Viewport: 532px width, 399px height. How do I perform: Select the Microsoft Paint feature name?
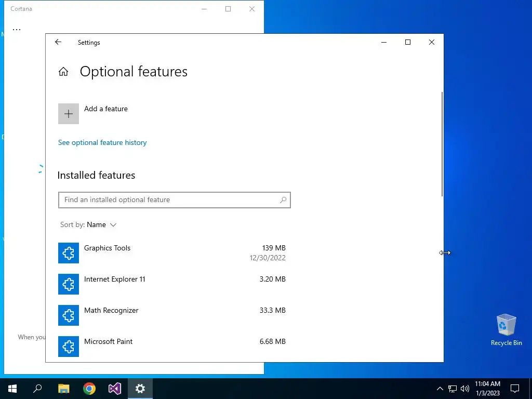pos(108,342)
